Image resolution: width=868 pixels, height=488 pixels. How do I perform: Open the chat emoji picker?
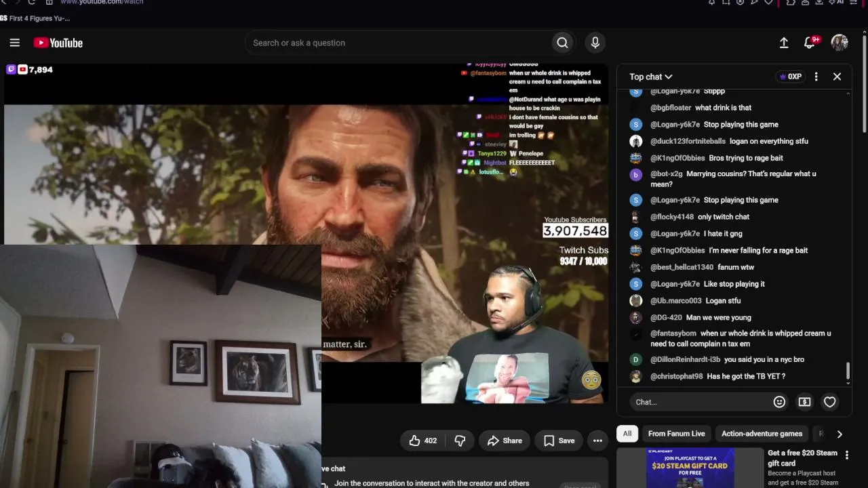[780, 402]
